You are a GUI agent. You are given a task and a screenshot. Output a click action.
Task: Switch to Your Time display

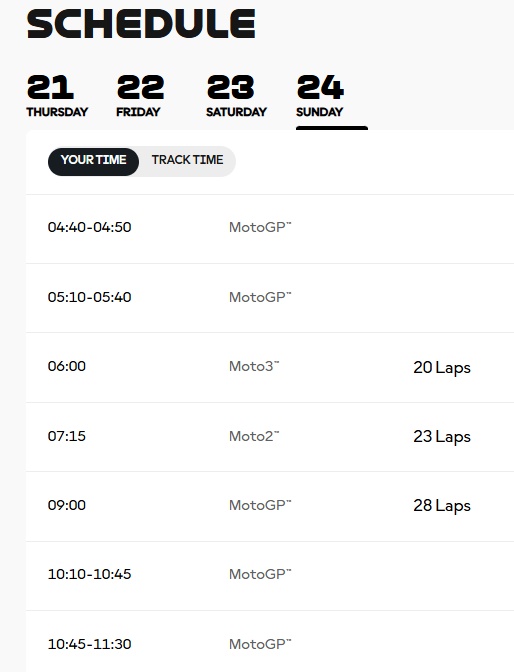tap(93, 161)
